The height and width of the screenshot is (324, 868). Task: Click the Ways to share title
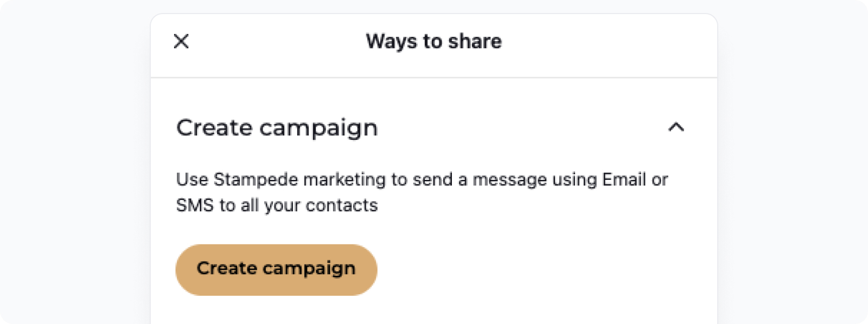434,41
